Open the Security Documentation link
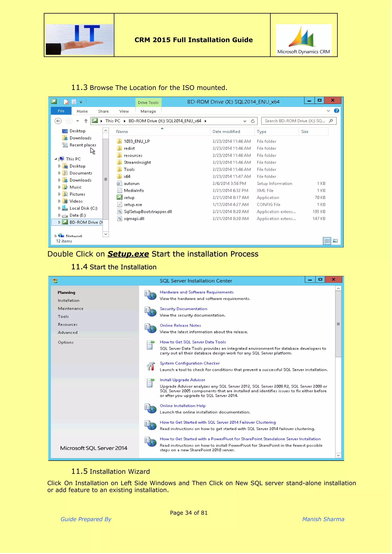The width and height of the screenshot is (392, 554). pos(183,309)
